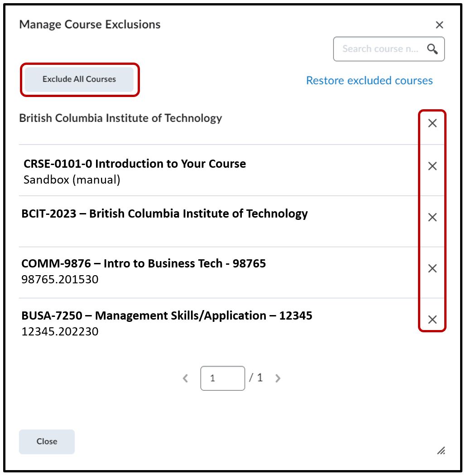Image resolution: width=466 pixels, height=476 pixels.
Task: Exclude COMM-9876 Intro to Business Tech
Action: [x=432, y=269]
